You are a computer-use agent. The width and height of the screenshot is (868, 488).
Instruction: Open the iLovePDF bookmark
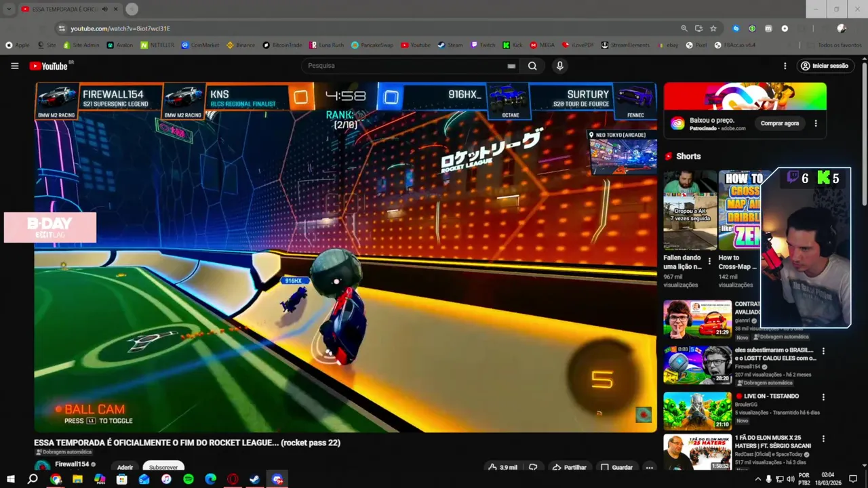click(x=578, y=45)
